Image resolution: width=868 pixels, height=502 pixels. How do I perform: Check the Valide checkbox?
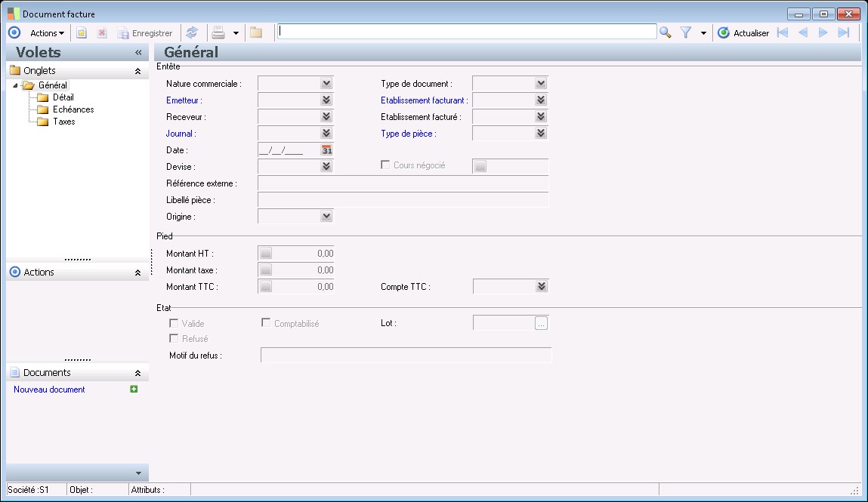click(x=174, y=324)
